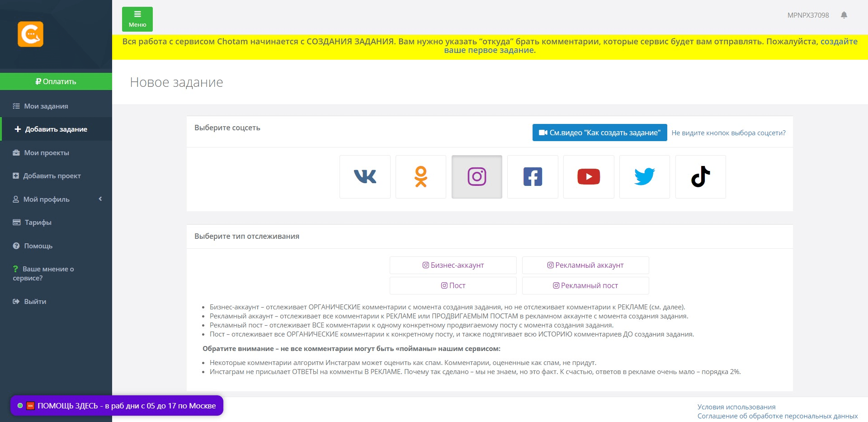Open Условия использования link
The width and height of the screenshot is (868, 422).
[736, 407]
